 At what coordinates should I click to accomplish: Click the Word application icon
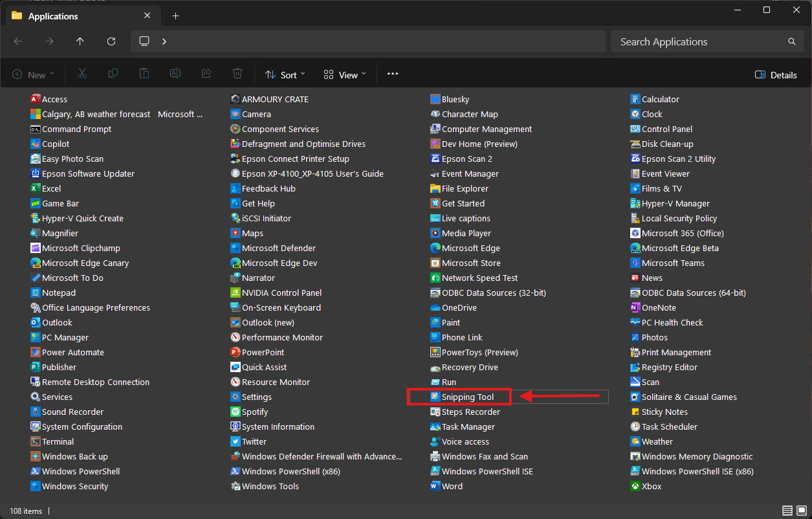tap(436, 486)
